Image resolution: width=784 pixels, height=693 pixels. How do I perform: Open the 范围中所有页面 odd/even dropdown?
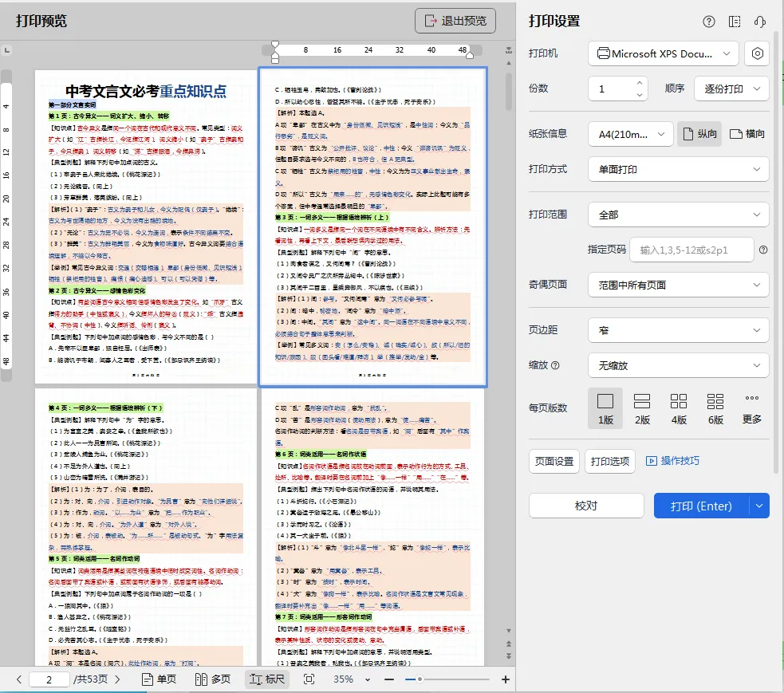pos(679,285)
